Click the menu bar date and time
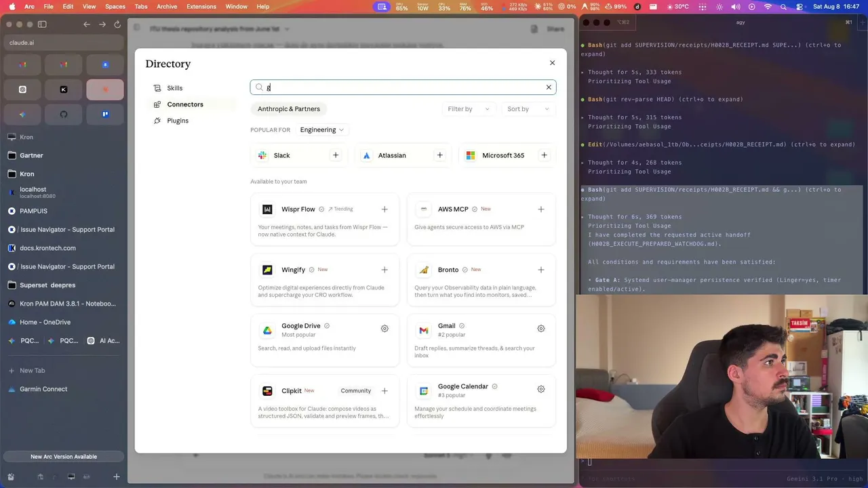This screenshot has height=488, width=868. [836, 7]
